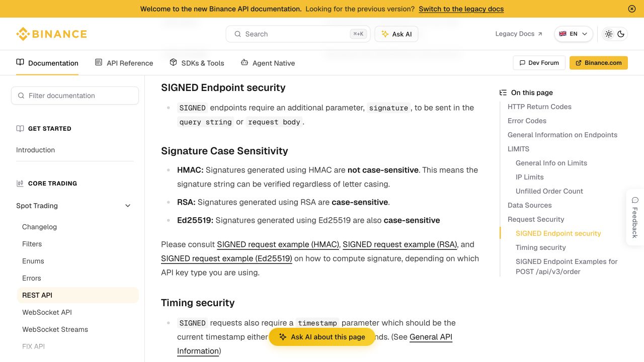Jump to SIGNED Endpoint security in outline
644x362 pixels.
tap(558, 233)
